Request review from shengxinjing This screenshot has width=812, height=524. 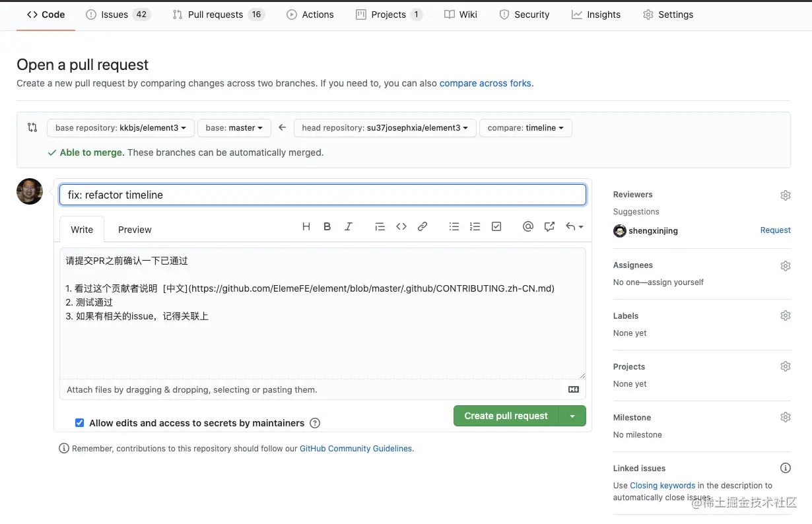point(775,230)
